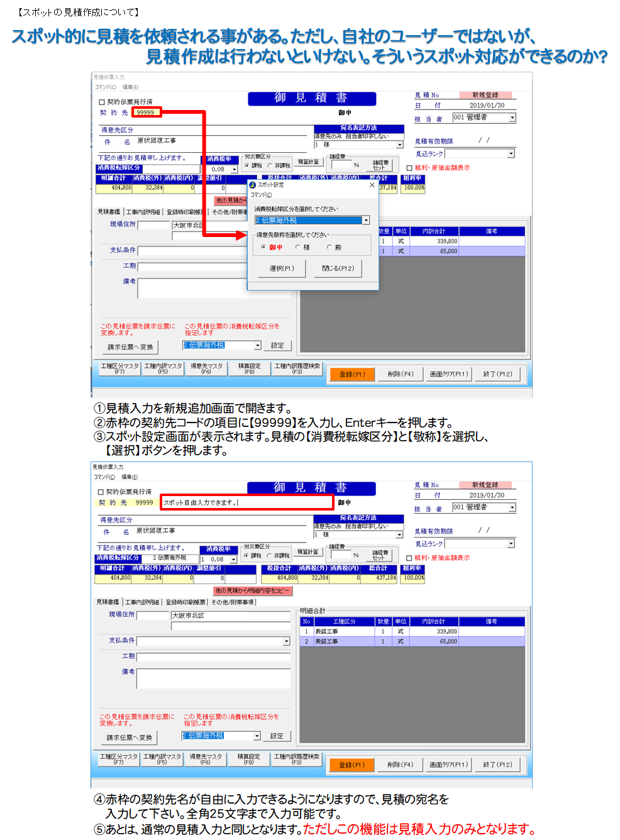Tick 契約伝票発行済 above the red-outlined 99999 field
Viewport: 620px width, 840px height.
tap(102, 102)
